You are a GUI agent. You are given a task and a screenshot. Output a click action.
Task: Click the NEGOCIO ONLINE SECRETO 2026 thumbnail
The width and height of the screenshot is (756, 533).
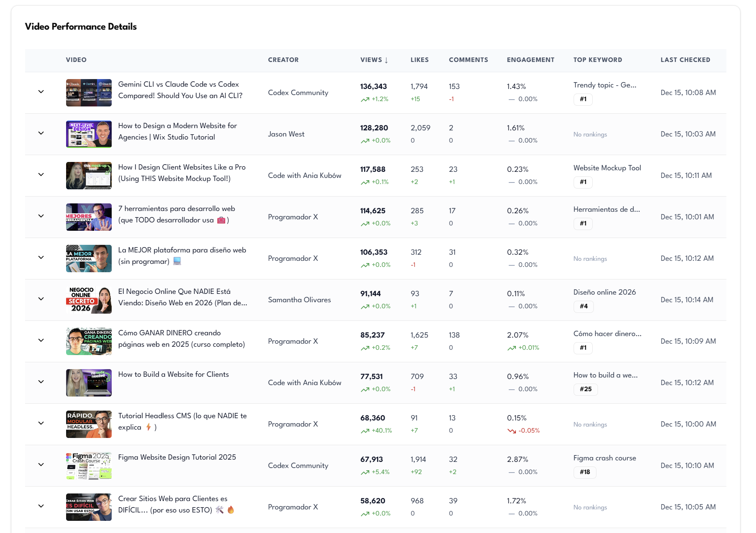pos(89,300)
